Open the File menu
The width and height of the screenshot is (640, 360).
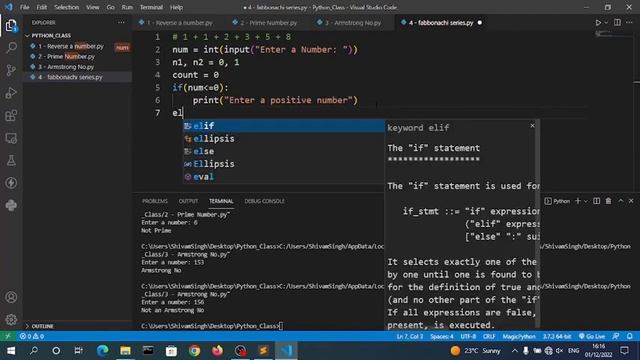(x=24, y=7)
